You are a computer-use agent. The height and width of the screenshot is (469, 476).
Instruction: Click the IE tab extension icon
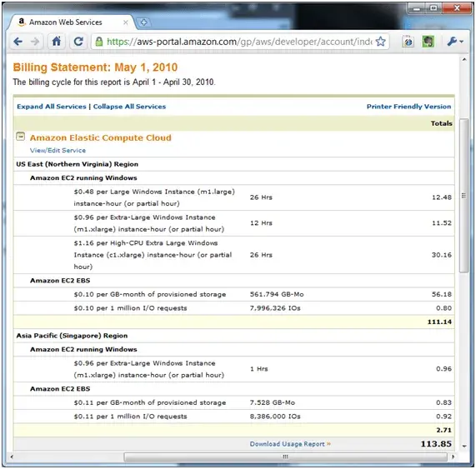point(408,42)
